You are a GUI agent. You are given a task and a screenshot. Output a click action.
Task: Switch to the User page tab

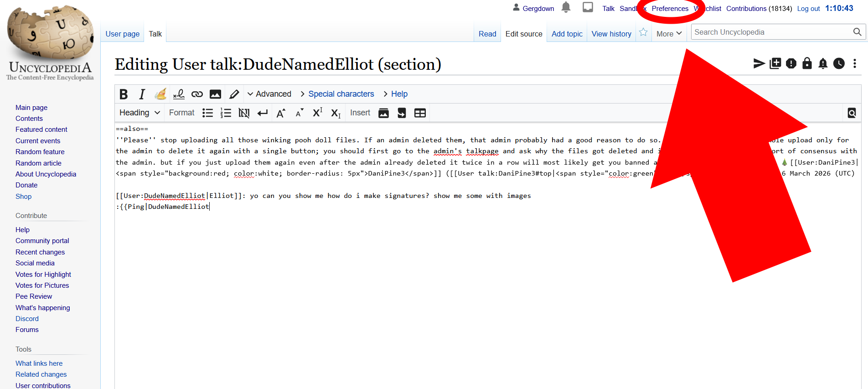pos(122,34)
